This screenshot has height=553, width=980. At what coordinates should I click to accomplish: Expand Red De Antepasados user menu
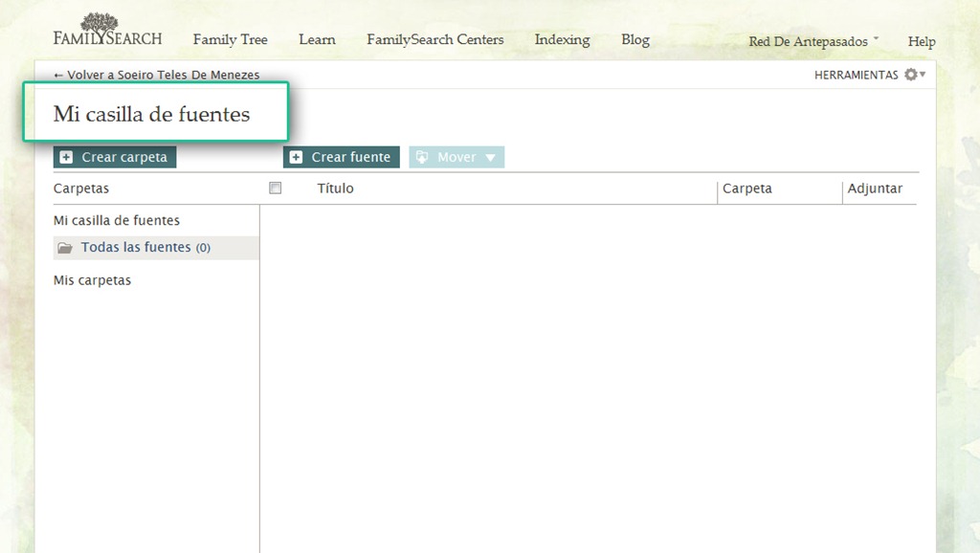[x=813, y=41]
